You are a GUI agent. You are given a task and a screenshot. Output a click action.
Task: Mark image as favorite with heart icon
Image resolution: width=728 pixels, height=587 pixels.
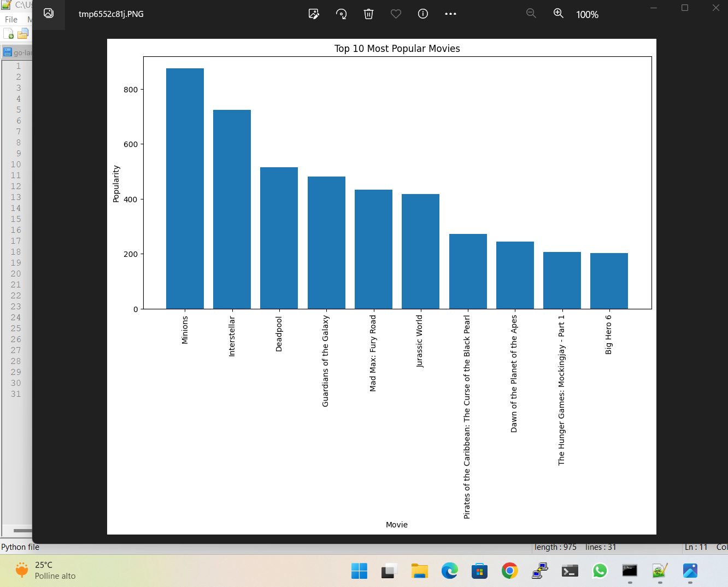point(396,14)
